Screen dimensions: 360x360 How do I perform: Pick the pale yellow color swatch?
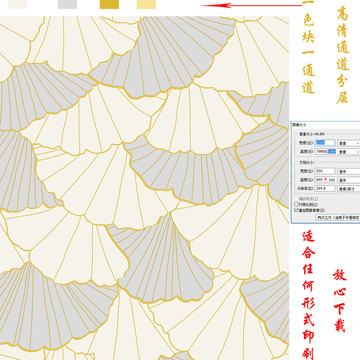coord(146,4)
